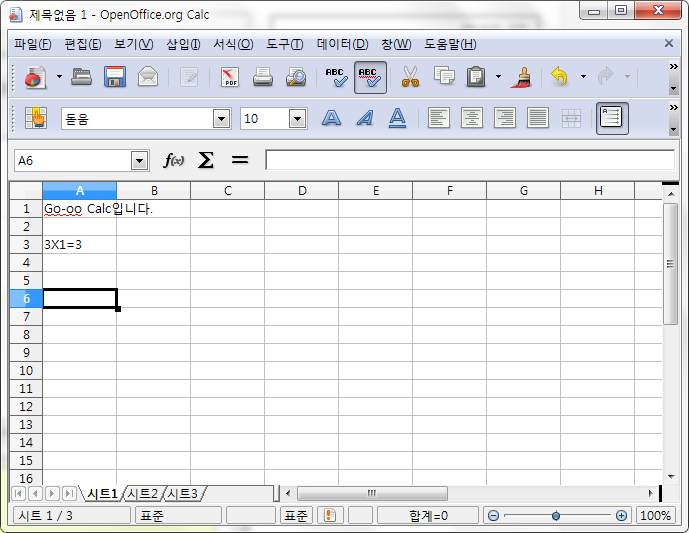Open the 보기(V) menu
Image resolution: width=689 pixels, height=533 pixels.
point(134,44)
